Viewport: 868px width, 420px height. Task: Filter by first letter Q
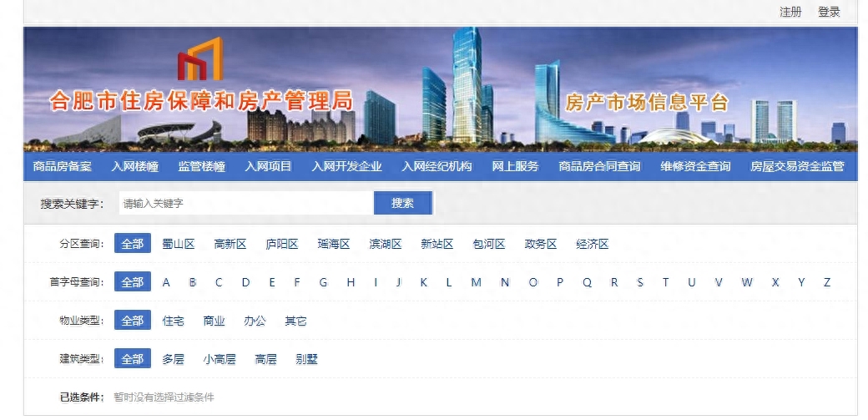coord(587,282)
